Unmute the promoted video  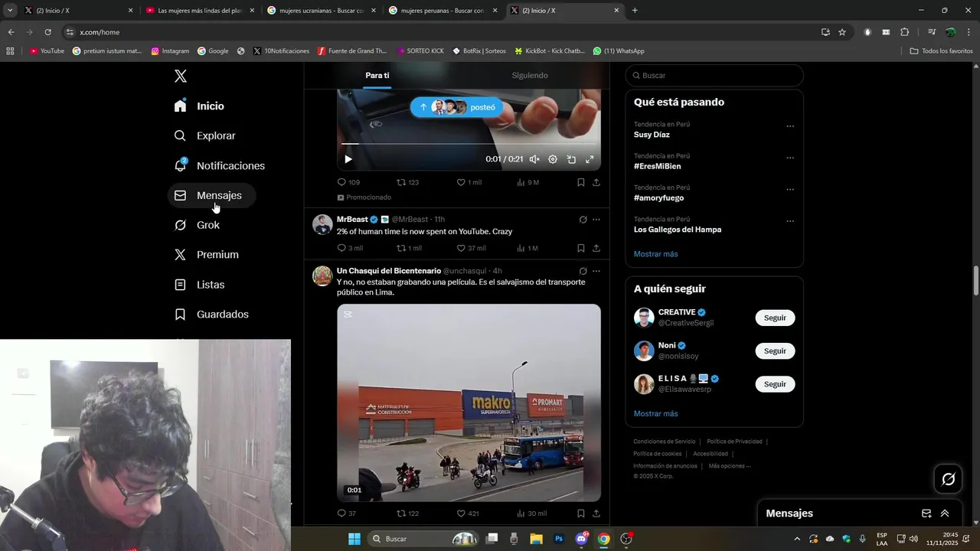click(534, 159)
